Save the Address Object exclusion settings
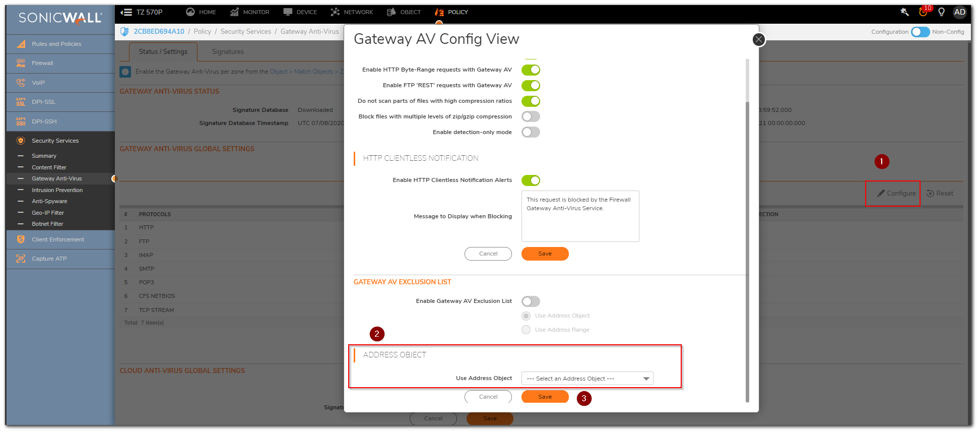 click(545, 397)
